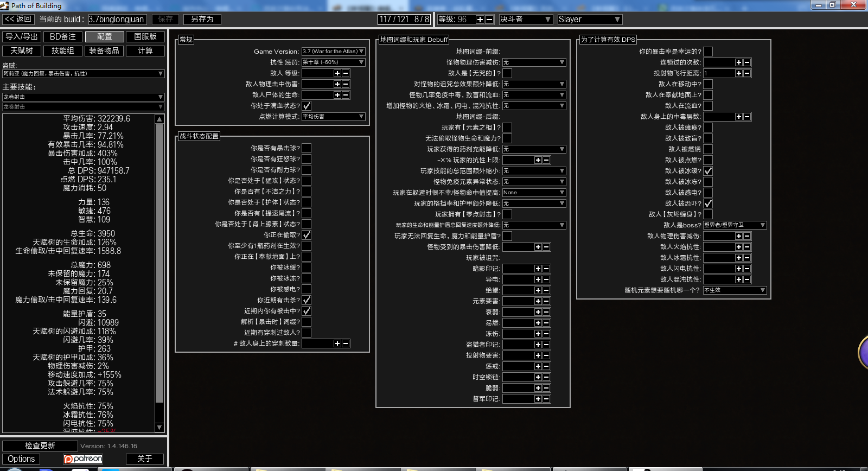Increase the character level with plus button
This screenshot has height=471, width=868.
click(x=480, y=20)
